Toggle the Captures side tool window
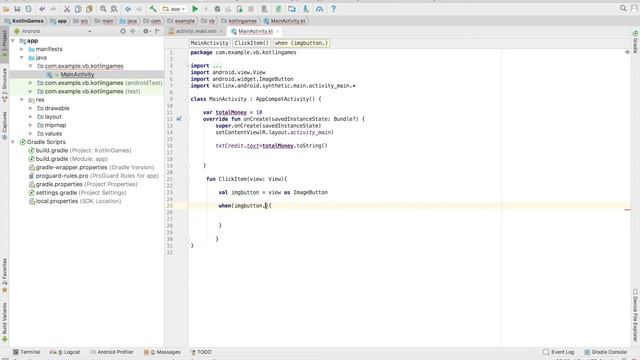The width and height of the screenshot is (640, 360). (4, 125)
